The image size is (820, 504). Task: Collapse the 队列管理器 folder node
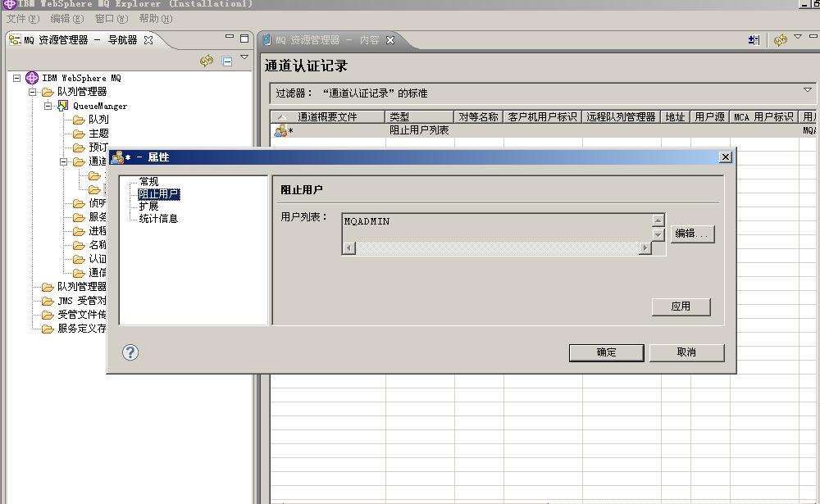[x=33, y=92]
